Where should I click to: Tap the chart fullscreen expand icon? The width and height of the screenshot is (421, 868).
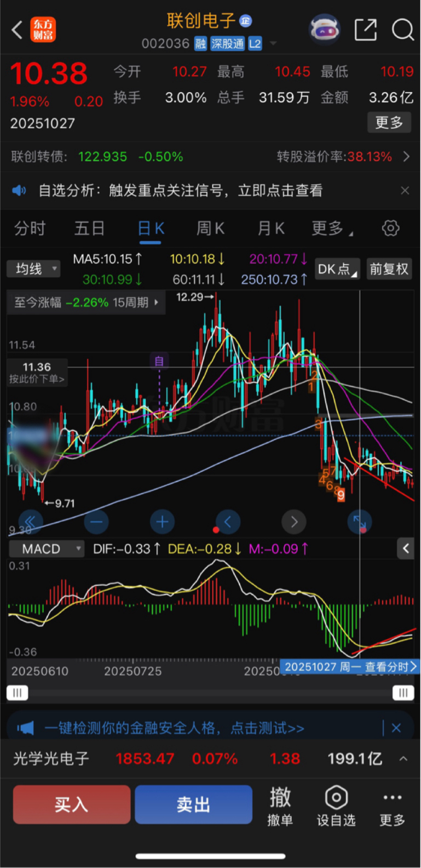click(x=360, y=522)
